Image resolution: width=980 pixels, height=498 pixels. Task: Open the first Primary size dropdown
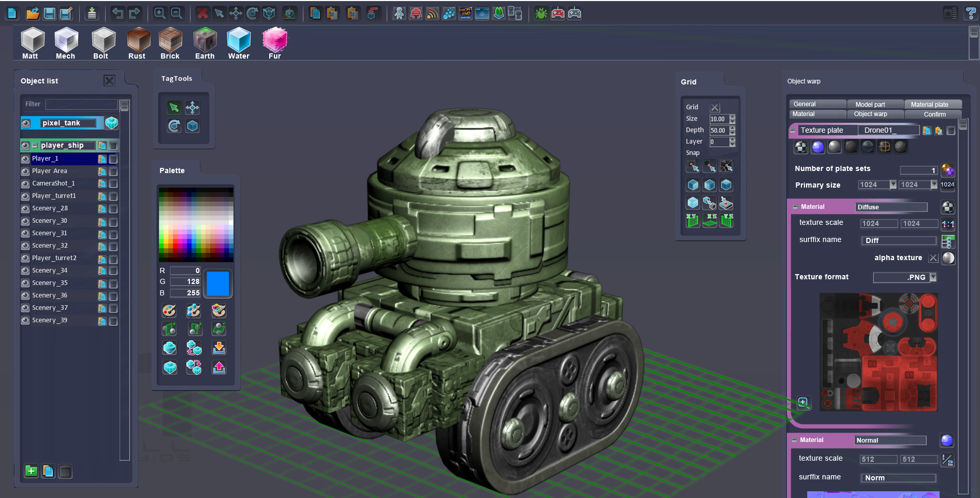[x=893, y=184]
